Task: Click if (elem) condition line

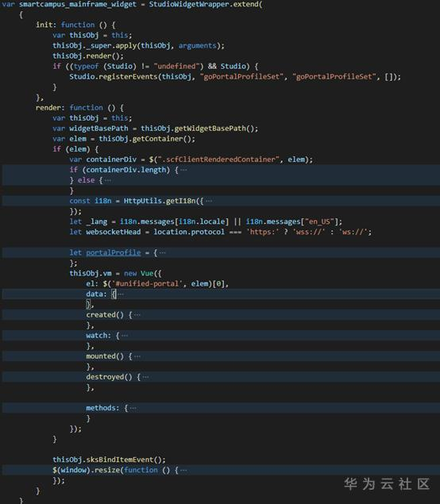Action: 75,149
